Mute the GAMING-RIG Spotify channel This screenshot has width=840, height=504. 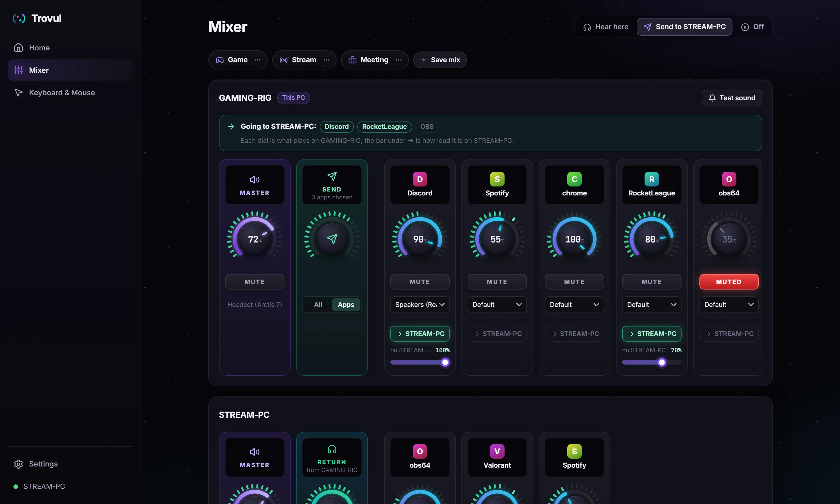coord(497,282)
